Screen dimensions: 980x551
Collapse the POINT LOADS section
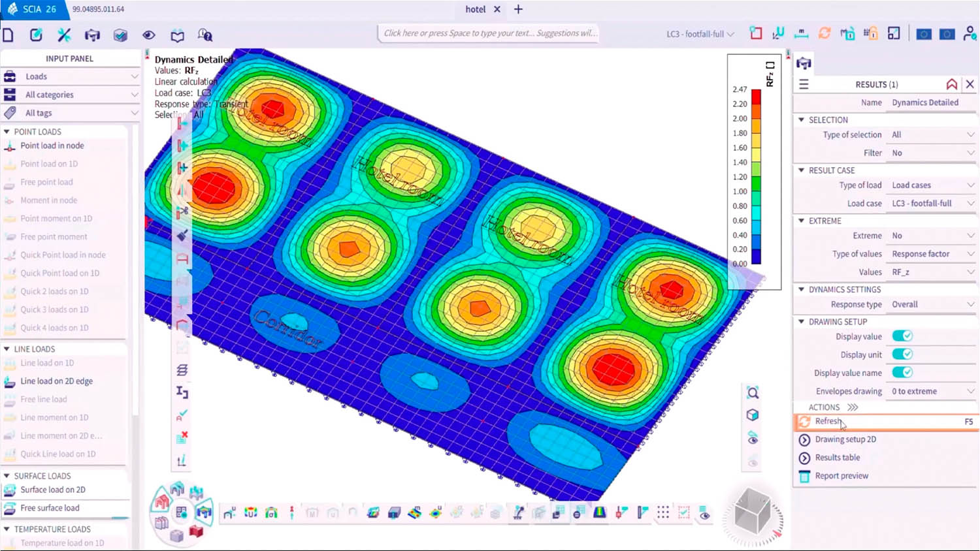tap(7, 132)
